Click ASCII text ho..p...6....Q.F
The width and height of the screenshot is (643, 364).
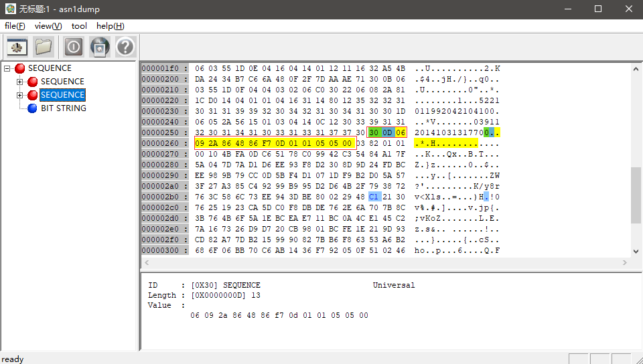coord(457,250)
